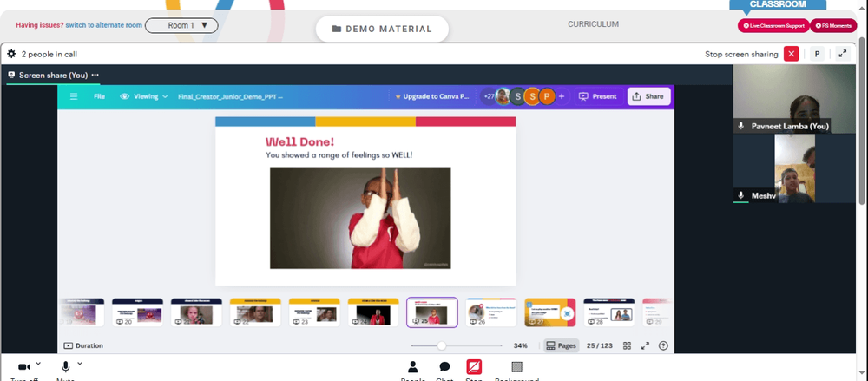Open the DEMO MATERIAL tab
Viewport: 868px width, 381px height.
(382, 29)
